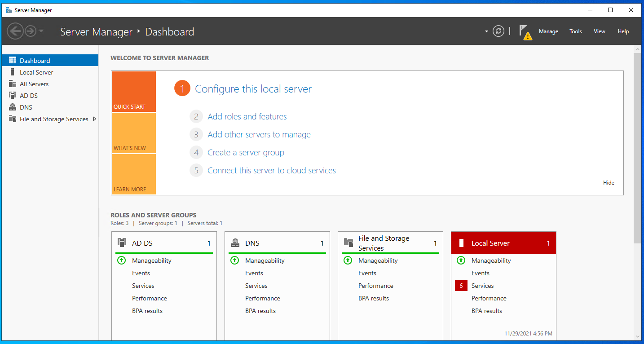Select the Learn More tile
The height and width of the screenshot is (344, 644).
tap(133, 174)
